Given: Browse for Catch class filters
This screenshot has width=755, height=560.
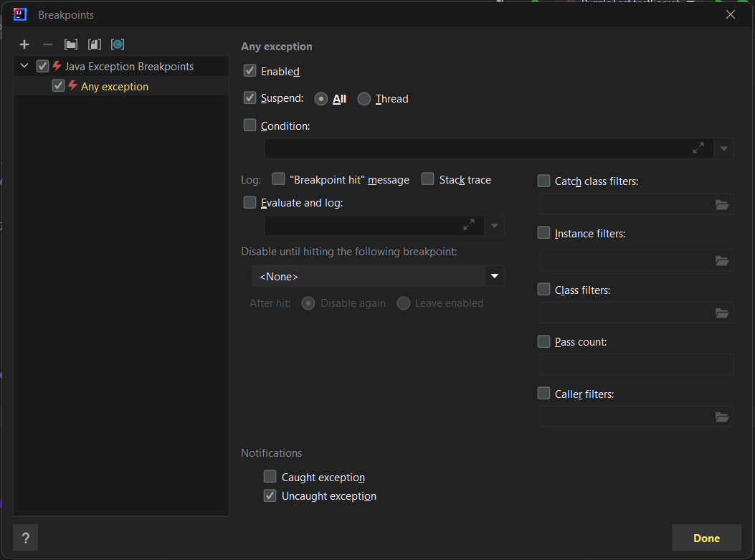Looking at the screenshot, I should (721, 204).
